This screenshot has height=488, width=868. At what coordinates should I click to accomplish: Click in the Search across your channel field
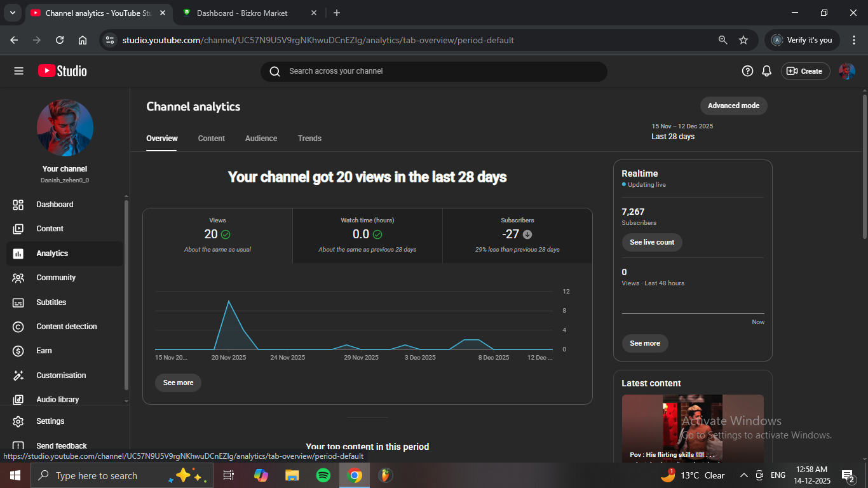pyautogui.click(x=433, y=71)
